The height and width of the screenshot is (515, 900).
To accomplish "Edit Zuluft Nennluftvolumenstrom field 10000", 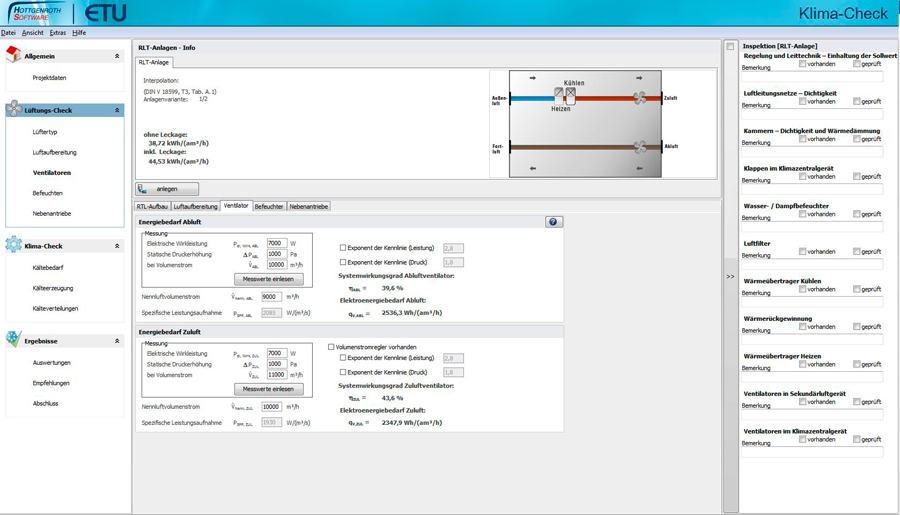I will tap(271, 406).
